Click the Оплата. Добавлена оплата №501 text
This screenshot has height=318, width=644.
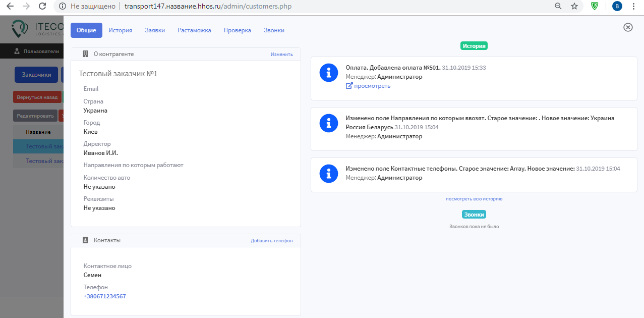pyautogui.click(x=393, y=68)
